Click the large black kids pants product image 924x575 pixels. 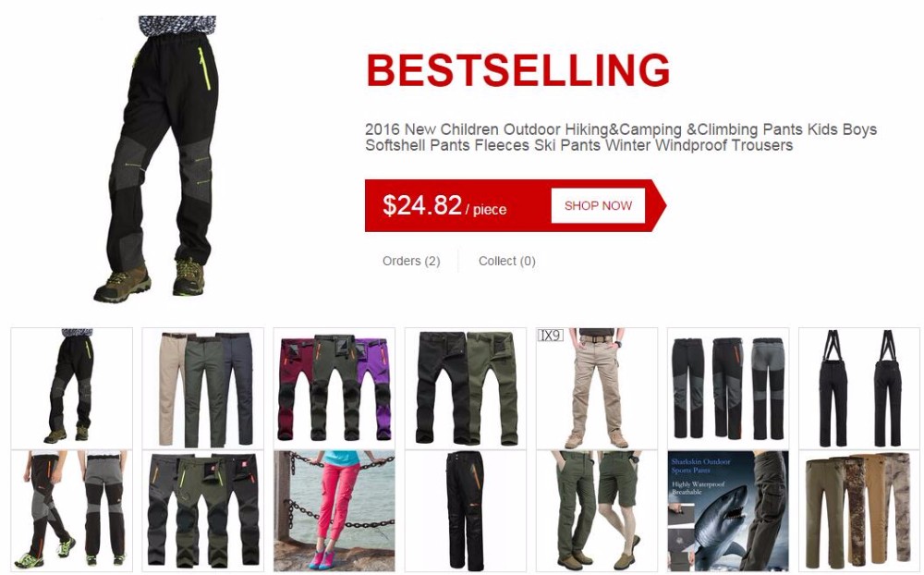pyautogui.click(x=157, y=159)
